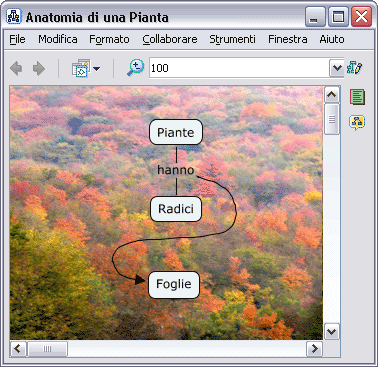Click the CmapTools views icon
Viewport: 378px width, 367px height.
pos(81,68)
